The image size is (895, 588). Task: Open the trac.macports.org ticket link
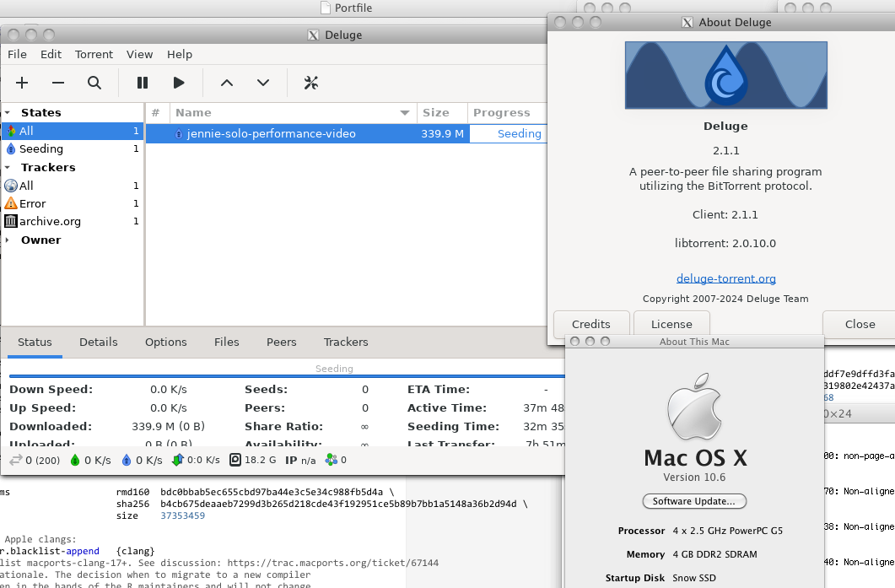tap(332, 563)
